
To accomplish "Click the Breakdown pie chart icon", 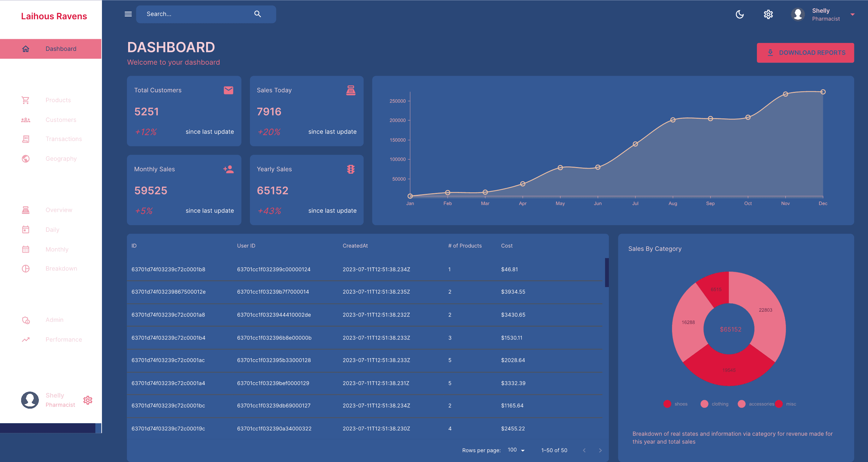I will point(26,269).
